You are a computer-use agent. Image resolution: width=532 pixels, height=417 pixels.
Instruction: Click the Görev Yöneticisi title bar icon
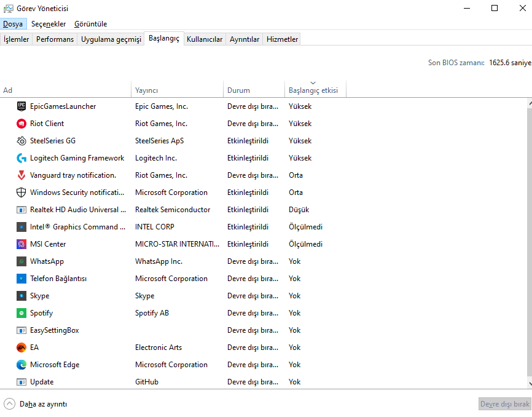pyautogui.click(x=9, y=9)
